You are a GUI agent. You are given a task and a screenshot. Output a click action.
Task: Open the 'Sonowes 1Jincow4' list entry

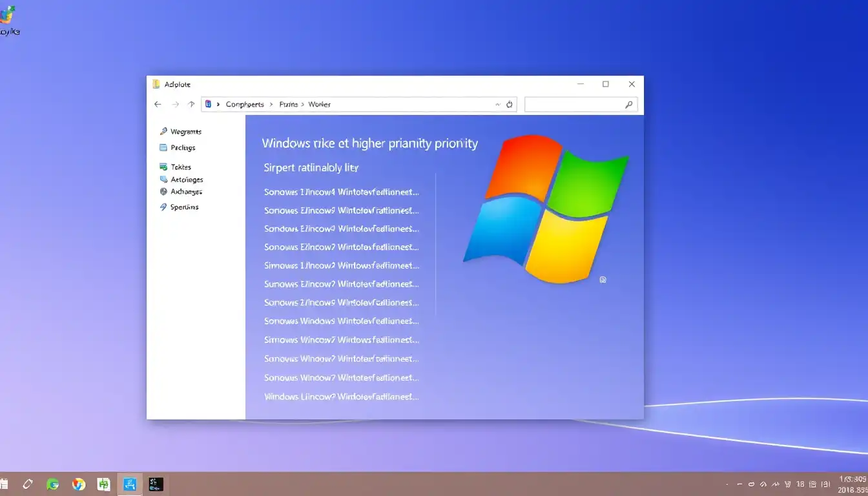click(x=342, y=192)
